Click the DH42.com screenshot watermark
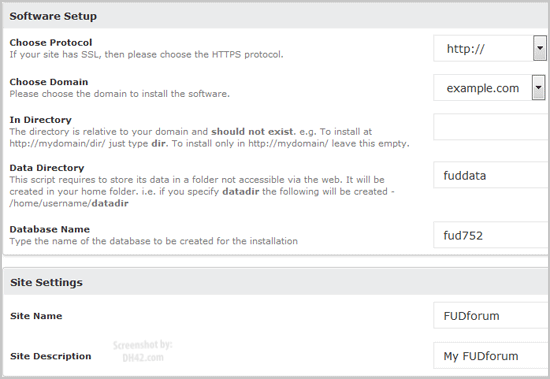550x379 pixels. pyautogui.click(x=143, y=351)
